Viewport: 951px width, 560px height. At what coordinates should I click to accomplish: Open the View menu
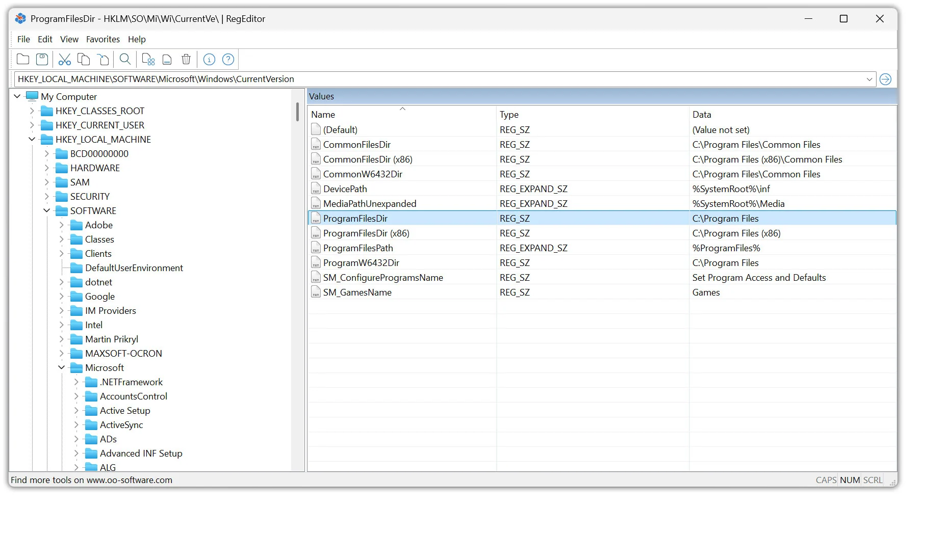coord(69,39)
